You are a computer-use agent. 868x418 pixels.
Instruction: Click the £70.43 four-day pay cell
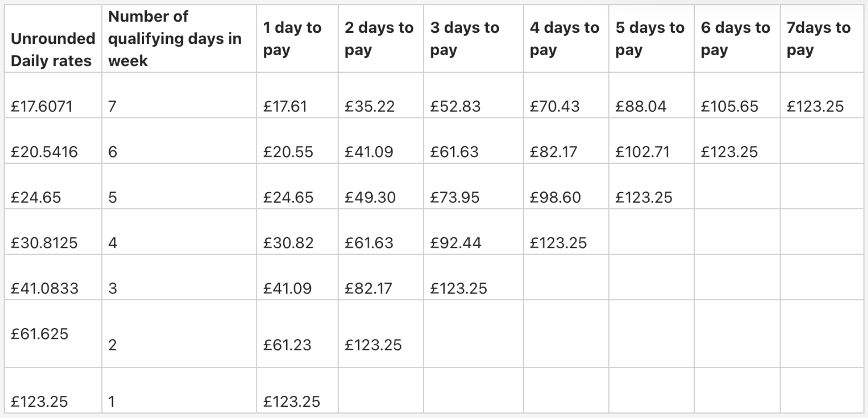pyautogui.click(x=566, y=95)
